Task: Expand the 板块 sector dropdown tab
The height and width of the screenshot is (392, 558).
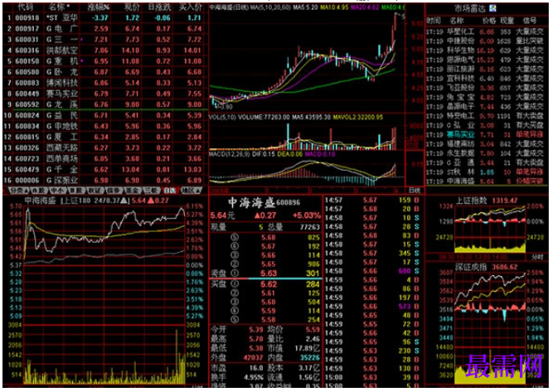Action: 191,191
